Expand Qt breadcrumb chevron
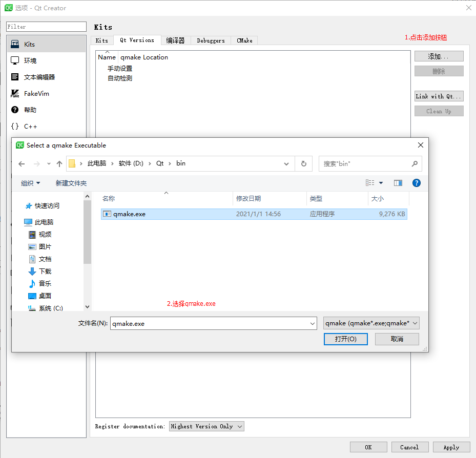The width and height of the screenshot is (476, 458). click(170, 163)
